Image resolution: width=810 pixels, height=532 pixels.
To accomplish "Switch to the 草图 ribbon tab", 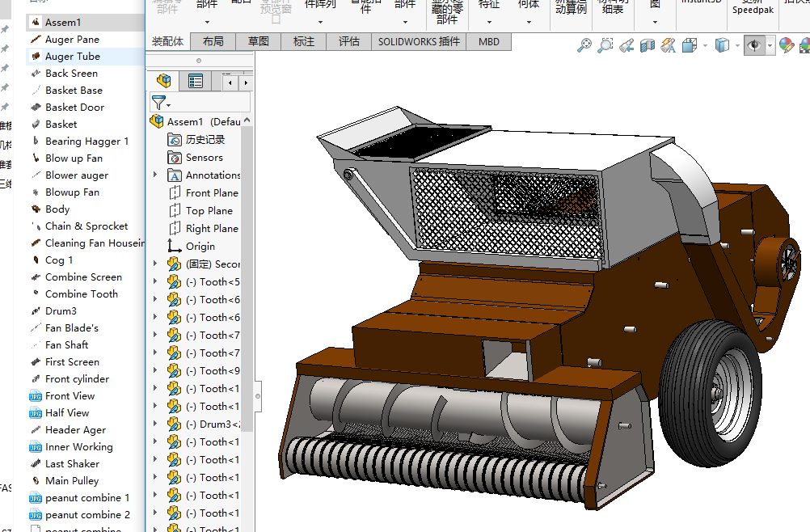I will (x=259, y=41).
